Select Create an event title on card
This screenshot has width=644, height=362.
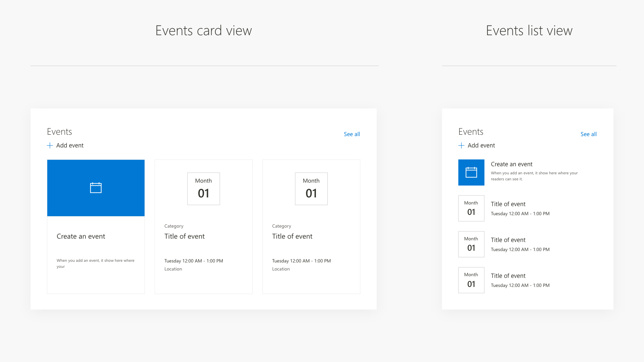tap(81, 236)
